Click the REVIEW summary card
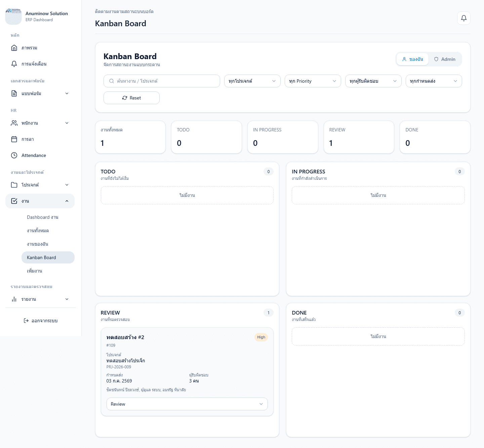This screenshot has width=484, height=448. click(x=359, y=137)
